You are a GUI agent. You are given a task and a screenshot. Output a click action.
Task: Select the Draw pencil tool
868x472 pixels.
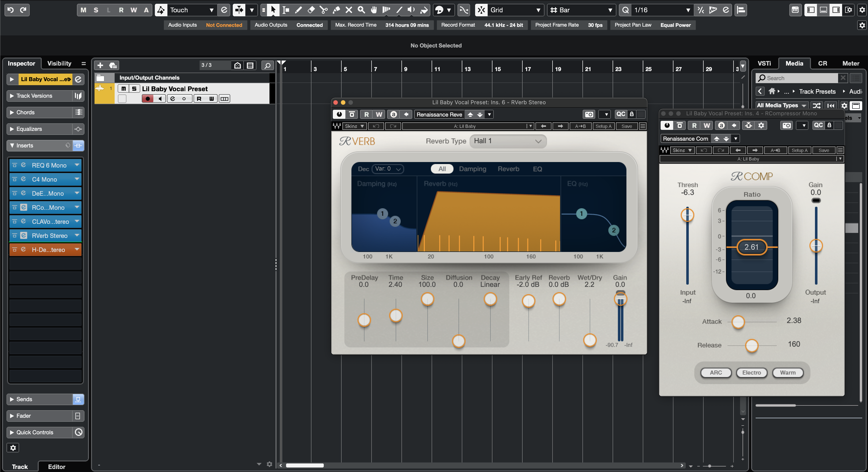click(x=298, y=10)
